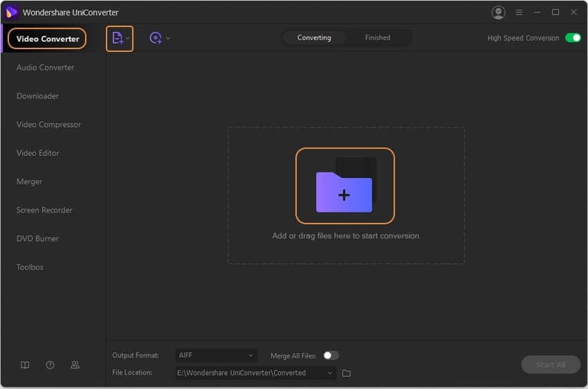
Task: Open the Video Editor section
Action: (37, 153)
